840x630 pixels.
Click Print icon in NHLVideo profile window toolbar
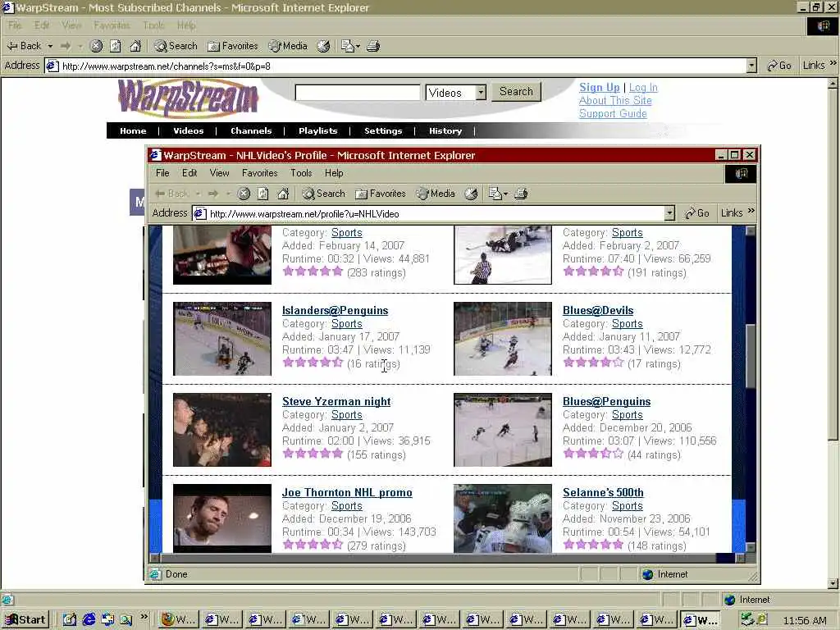tap(521, 194)
